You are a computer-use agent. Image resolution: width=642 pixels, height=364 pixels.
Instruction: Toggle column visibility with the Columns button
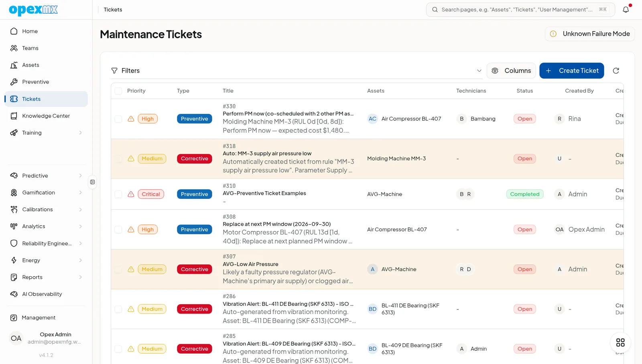[511, 71]
